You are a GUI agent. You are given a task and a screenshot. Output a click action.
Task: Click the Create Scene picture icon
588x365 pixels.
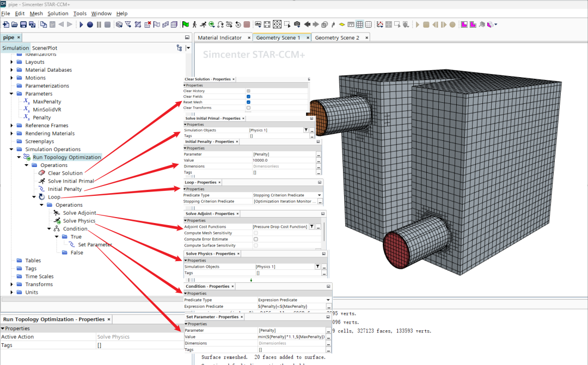pos(258,24)
